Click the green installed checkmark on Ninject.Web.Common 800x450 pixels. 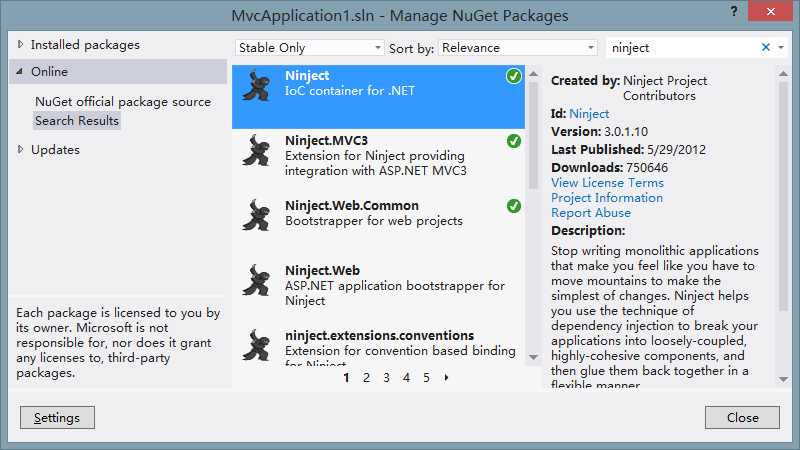click(514, 206)
